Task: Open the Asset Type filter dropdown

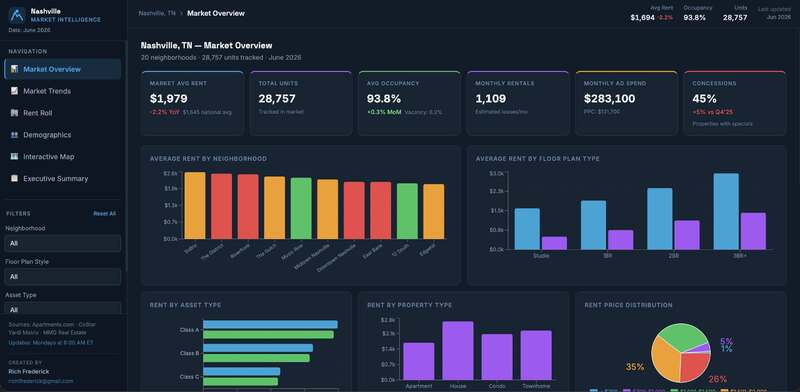Action: pyautogui.click(x=63, y=309)
